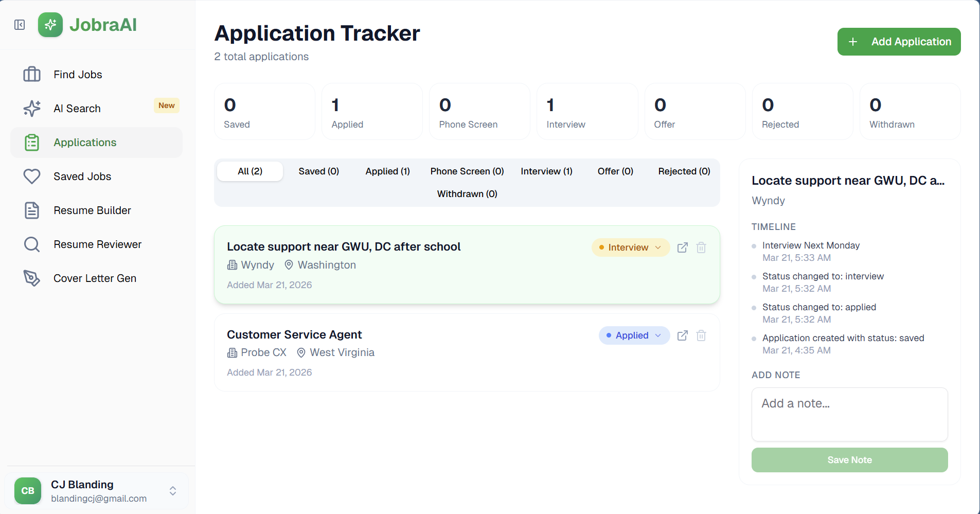This screenshot has width=980, height=514.
Task: Select the Saved (0) filter tab
Action: (x=319, y=171)
